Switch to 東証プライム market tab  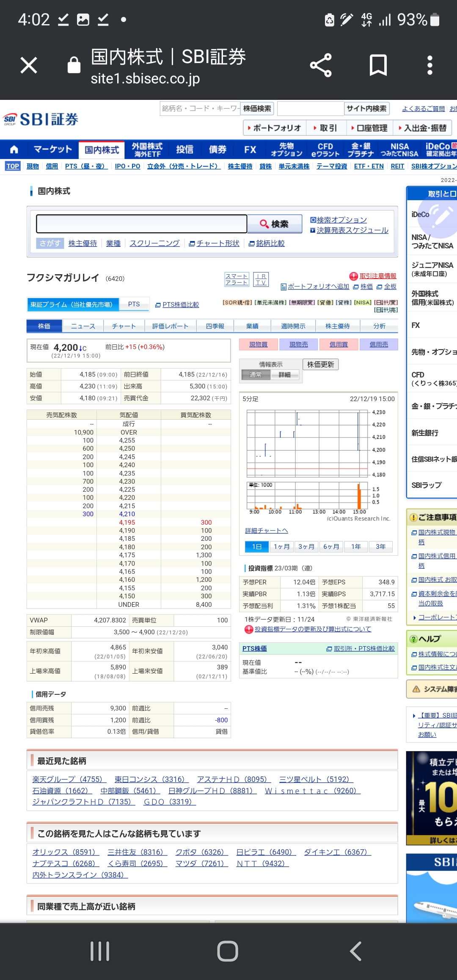[72, 304]
